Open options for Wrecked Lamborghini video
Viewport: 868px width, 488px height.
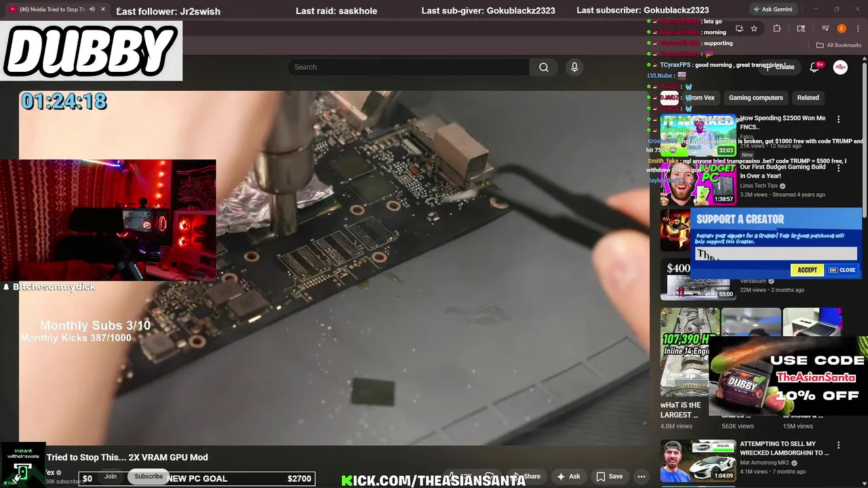click(x=838, y=445)
